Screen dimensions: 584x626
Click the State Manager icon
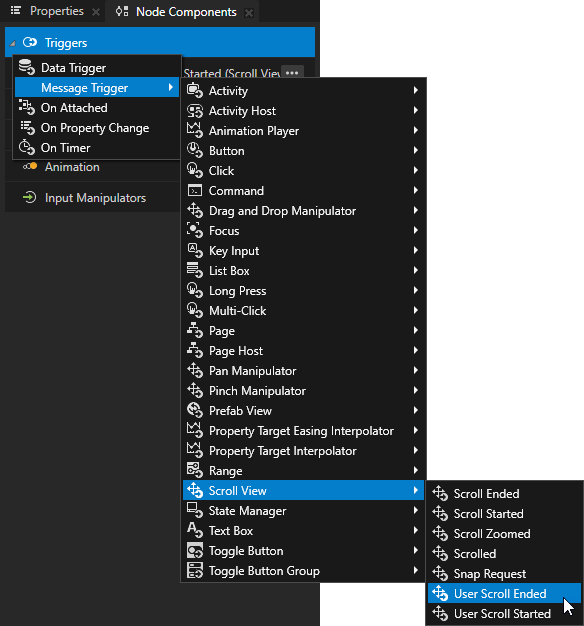[195, 510]
